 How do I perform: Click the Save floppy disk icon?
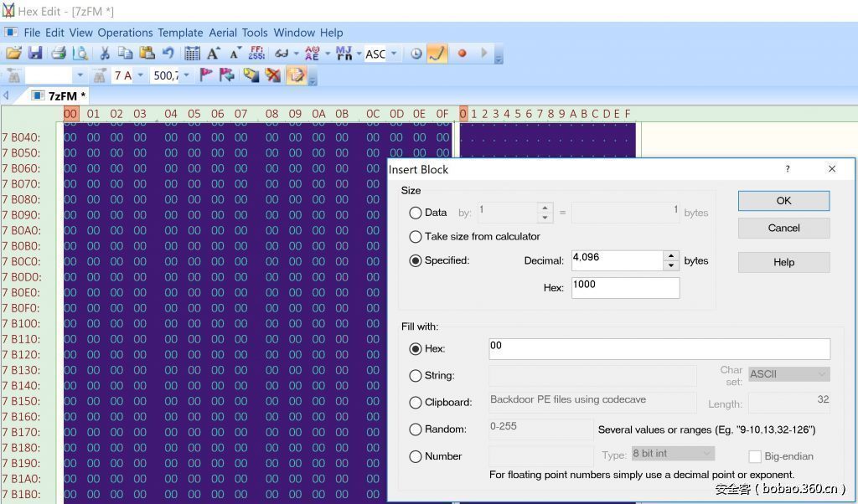coord(35,54)
